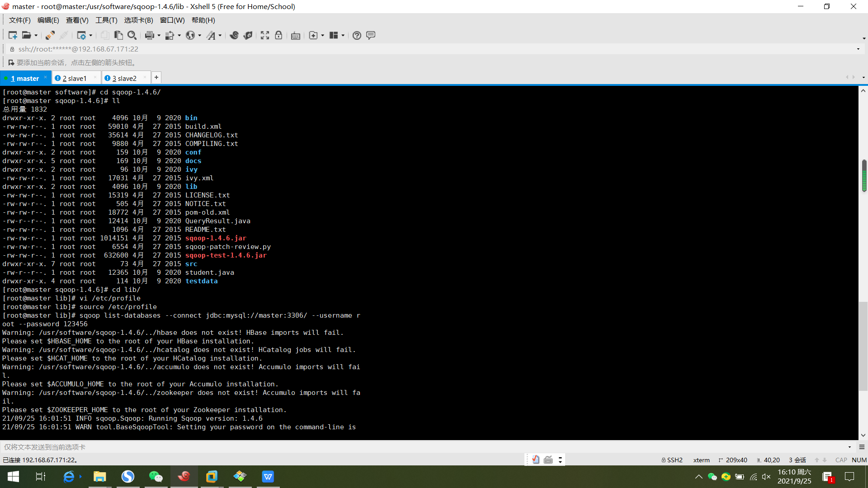Screen dimensions: 868x488
Task: Click the Paste clipboard icon
Action: [118, 35]
